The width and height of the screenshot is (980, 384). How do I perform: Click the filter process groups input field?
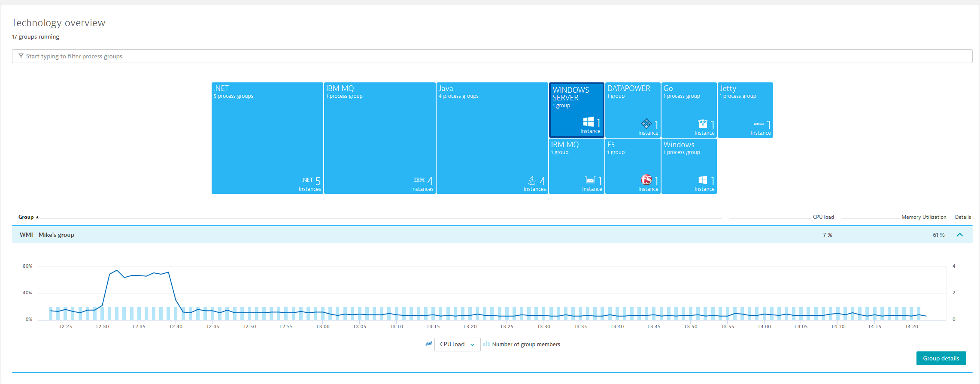click(492, 56)
